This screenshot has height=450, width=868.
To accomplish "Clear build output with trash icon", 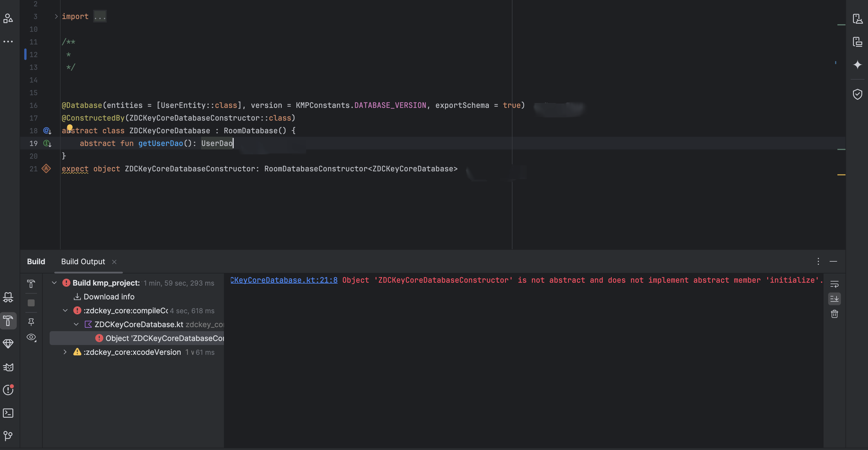I will pos(834,314).
